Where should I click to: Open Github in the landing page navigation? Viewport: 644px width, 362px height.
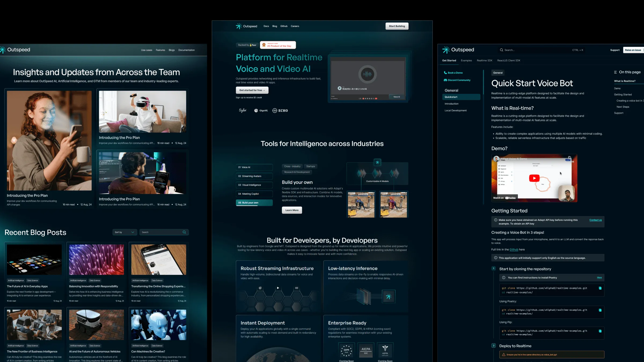284,26
